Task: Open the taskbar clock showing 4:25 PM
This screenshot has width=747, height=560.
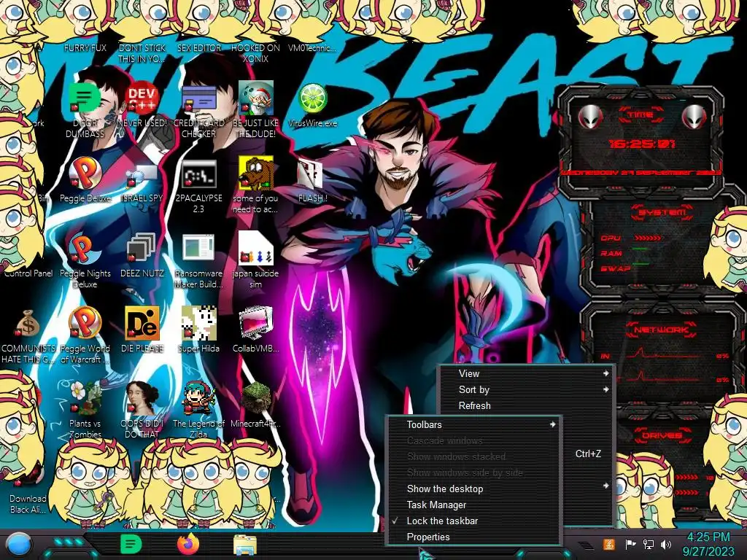Action: (x=708, y=544)
